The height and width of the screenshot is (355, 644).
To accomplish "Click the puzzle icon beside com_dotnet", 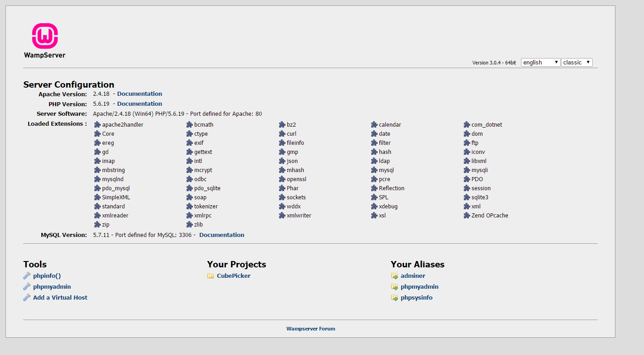I will click(x=467, y=125).
